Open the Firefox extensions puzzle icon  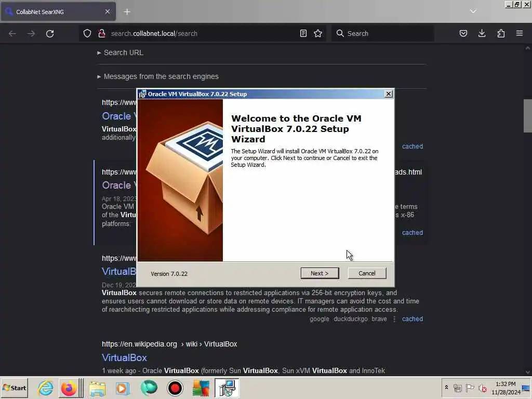point(501,34)
